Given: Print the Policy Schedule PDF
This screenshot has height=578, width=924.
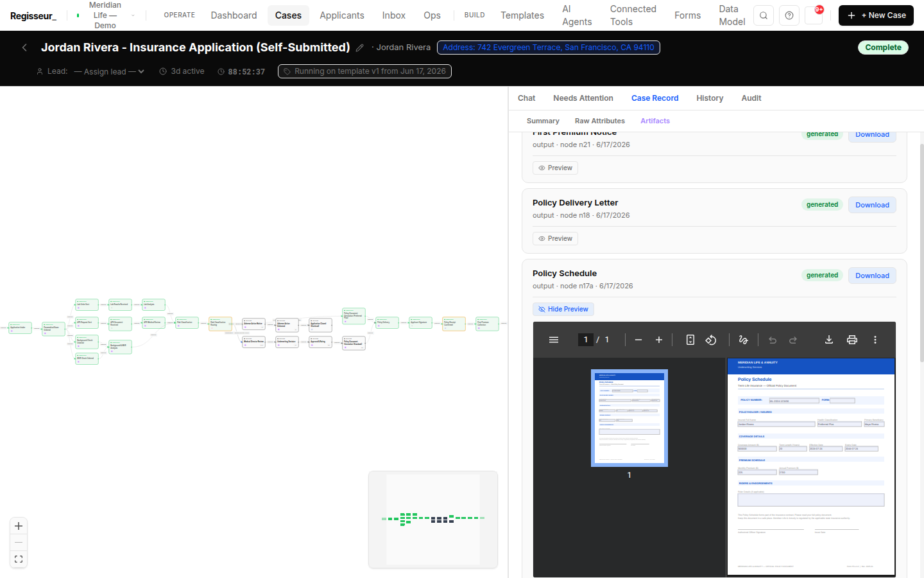Looking at the screenshot, I should tap(852, 340).
